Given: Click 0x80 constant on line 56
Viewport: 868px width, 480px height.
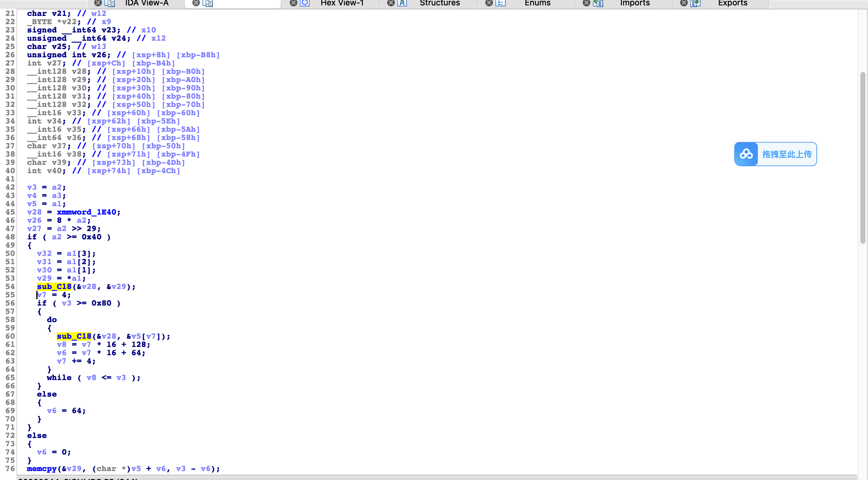Looking at the screenshot, I should click(101, 303).
